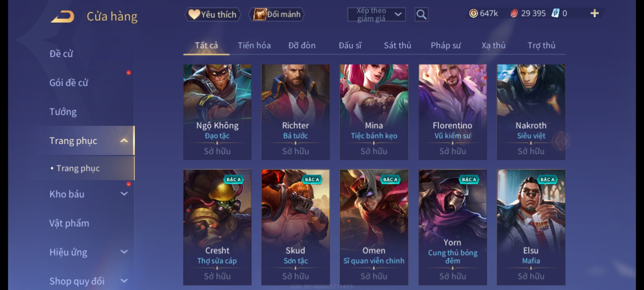Select the Mina Tiệc bánh kẹo skin card
This screenshot has height=290, width=644.
coord(374,112)
